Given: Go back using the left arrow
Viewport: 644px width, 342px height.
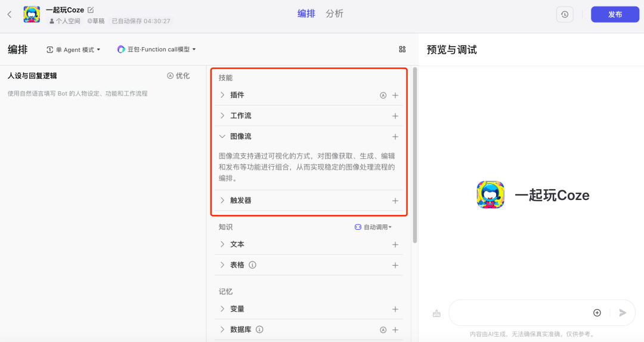Looking at the screenshot, I should (x=10, y=14).
